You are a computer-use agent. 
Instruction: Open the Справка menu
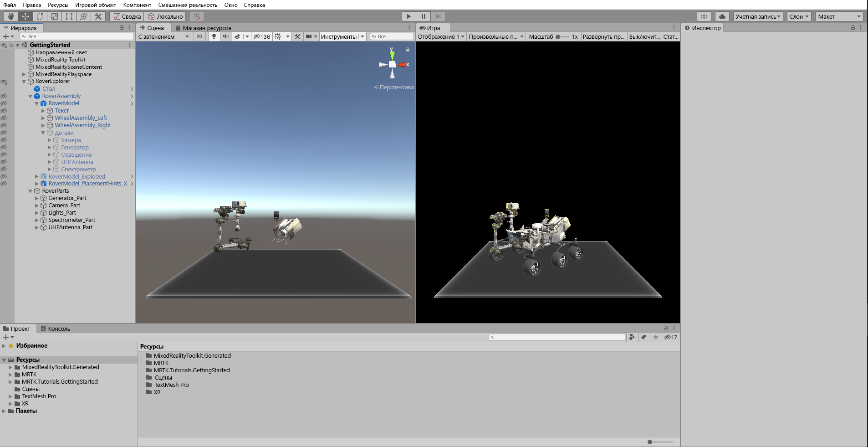(254, 5)
